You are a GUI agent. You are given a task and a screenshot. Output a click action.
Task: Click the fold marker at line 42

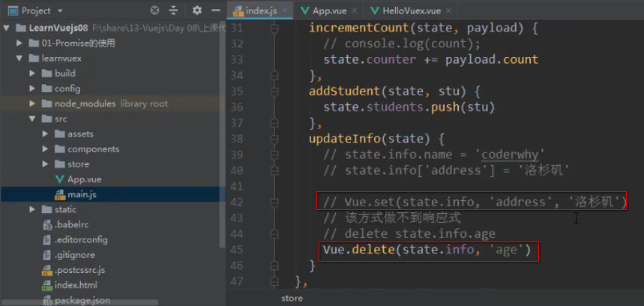[274, 202]
